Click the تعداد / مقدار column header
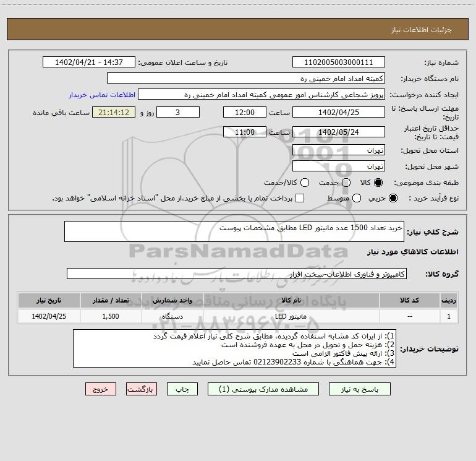Screen dimensions: 476x461 (x=111, y=301)
